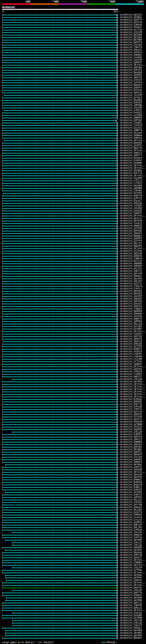Select the UniRef100_Q4GXX4 label

[131, 369]
